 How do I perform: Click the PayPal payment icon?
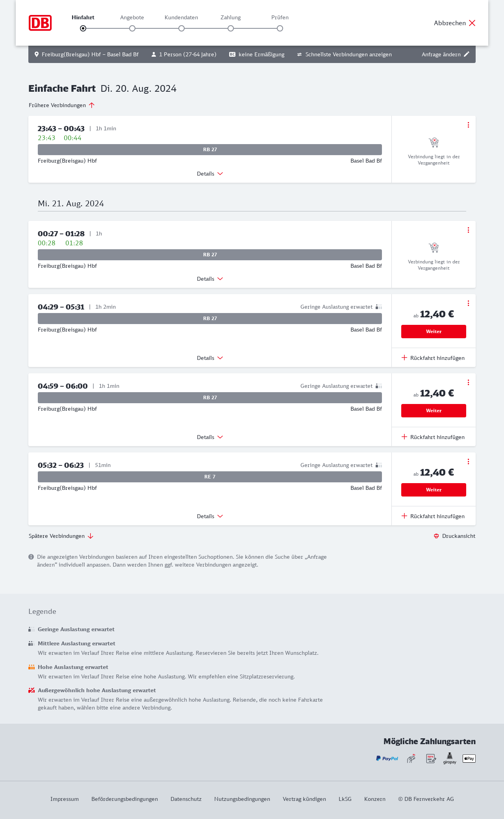(387, 758)
